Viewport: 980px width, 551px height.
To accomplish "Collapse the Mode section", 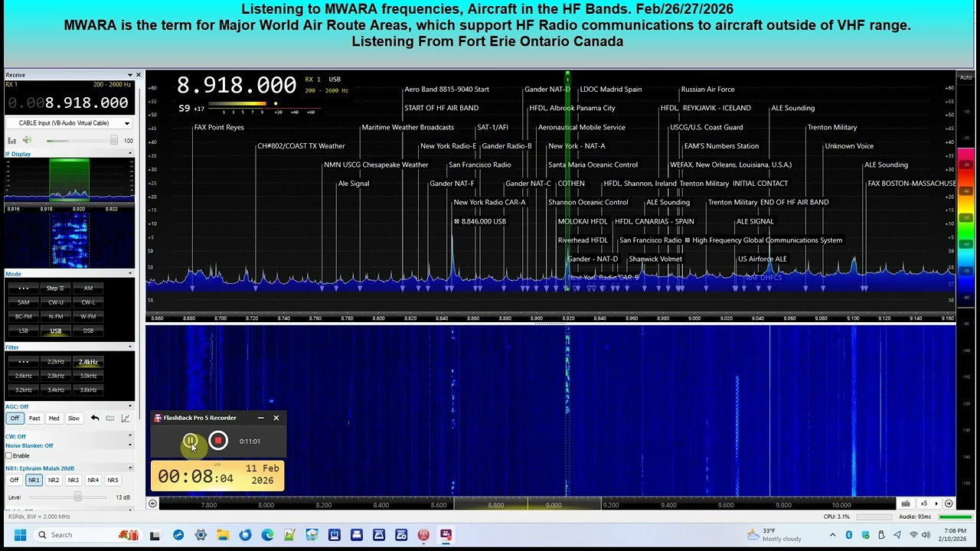I will click(129, 274).
